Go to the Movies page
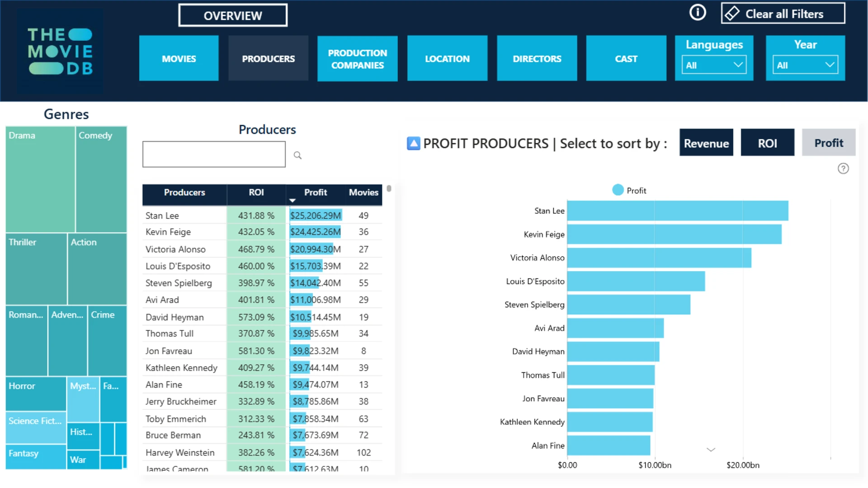Image resolution: width=868 pixels, height=488 pixels. pyautogui.click(x=179, y=58)
